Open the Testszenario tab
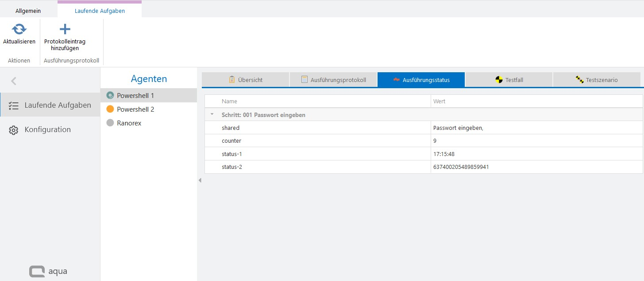 pos(596,80)
